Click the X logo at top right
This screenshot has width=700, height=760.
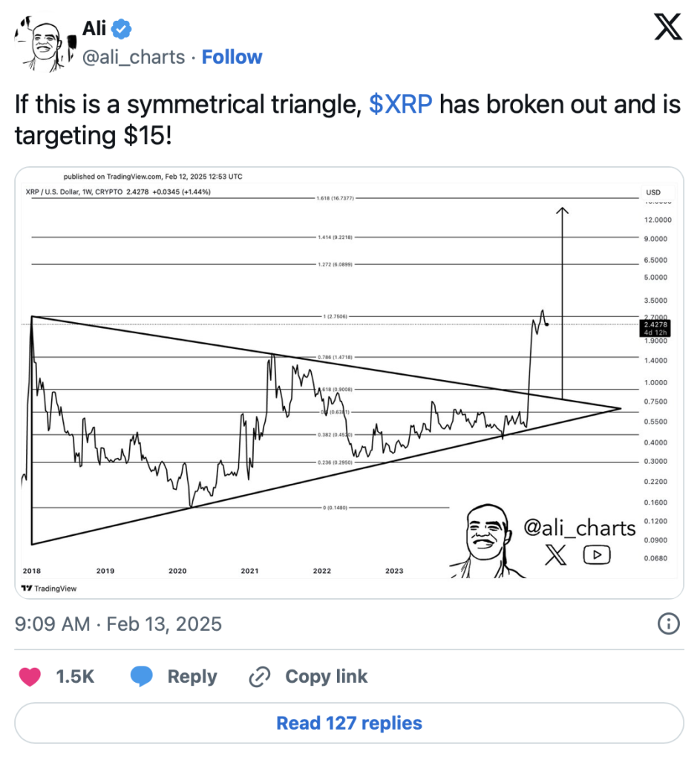tap(667, 29)
